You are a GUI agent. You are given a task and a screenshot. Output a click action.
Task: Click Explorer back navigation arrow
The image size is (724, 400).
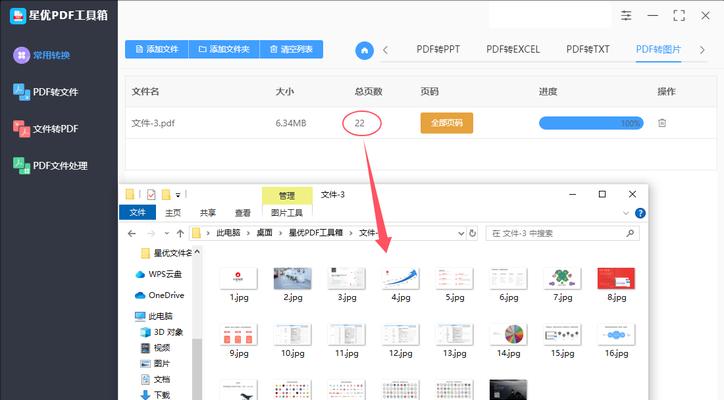(132, 233)
